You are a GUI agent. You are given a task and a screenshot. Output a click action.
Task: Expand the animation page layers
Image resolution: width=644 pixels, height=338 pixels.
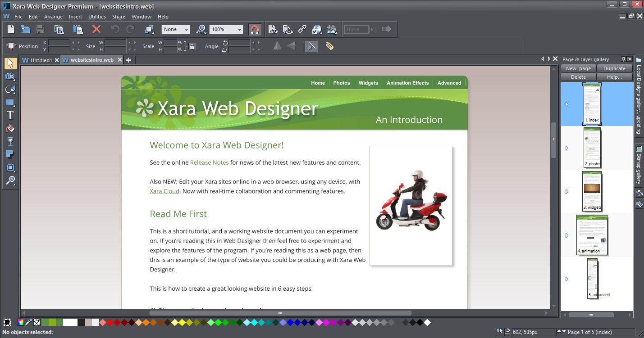coord(567,235)
